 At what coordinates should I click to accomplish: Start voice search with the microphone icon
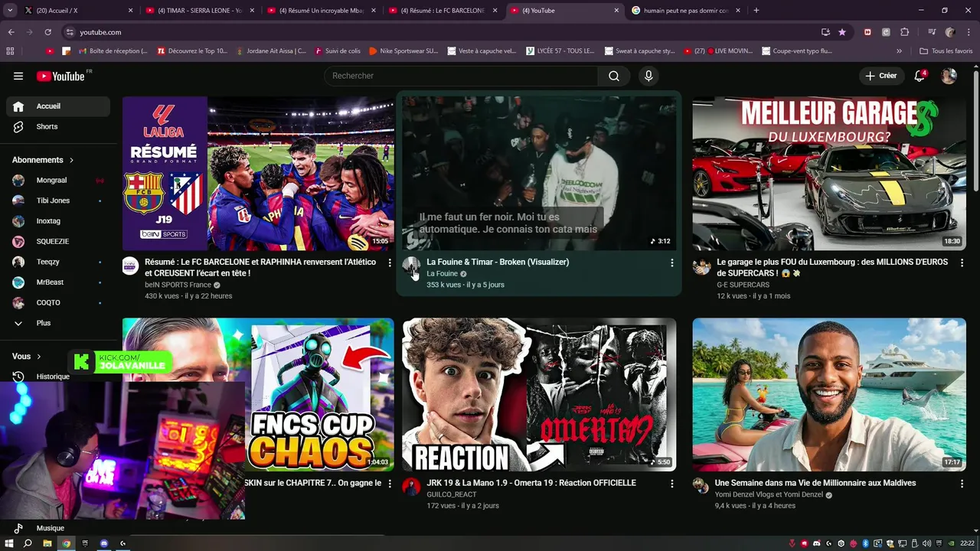648,76
